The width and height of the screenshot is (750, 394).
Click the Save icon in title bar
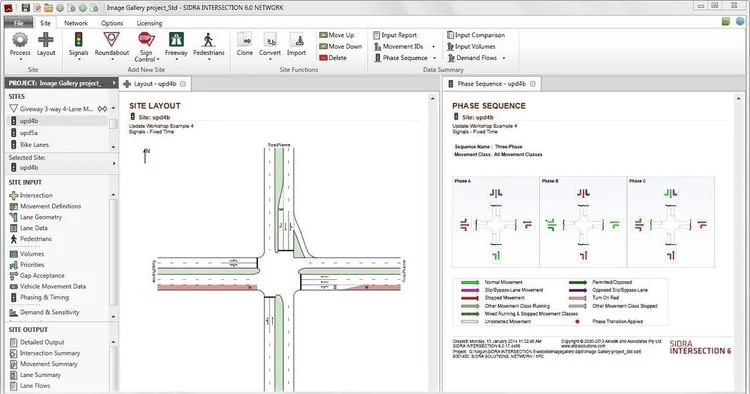pos(26,8)
